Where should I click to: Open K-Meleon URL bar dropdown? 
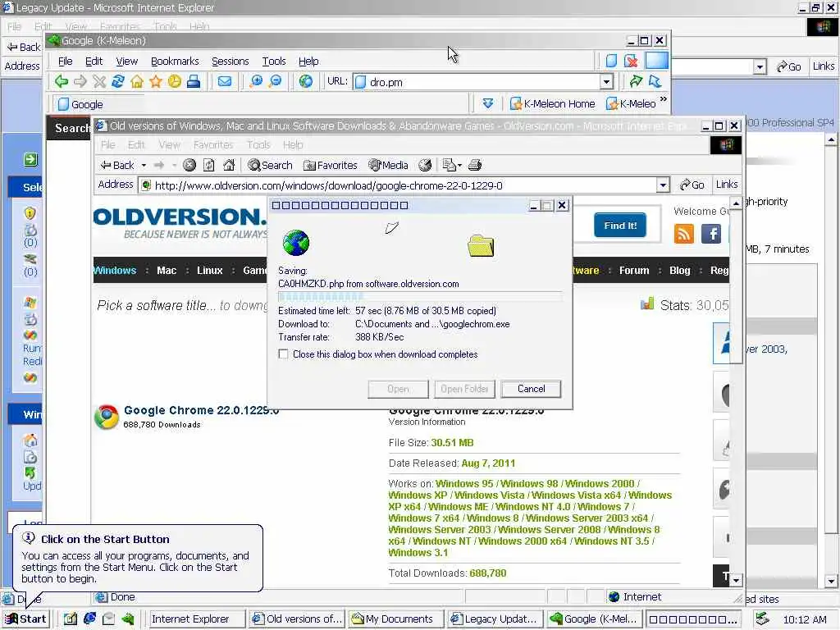(x=606, y=82)
